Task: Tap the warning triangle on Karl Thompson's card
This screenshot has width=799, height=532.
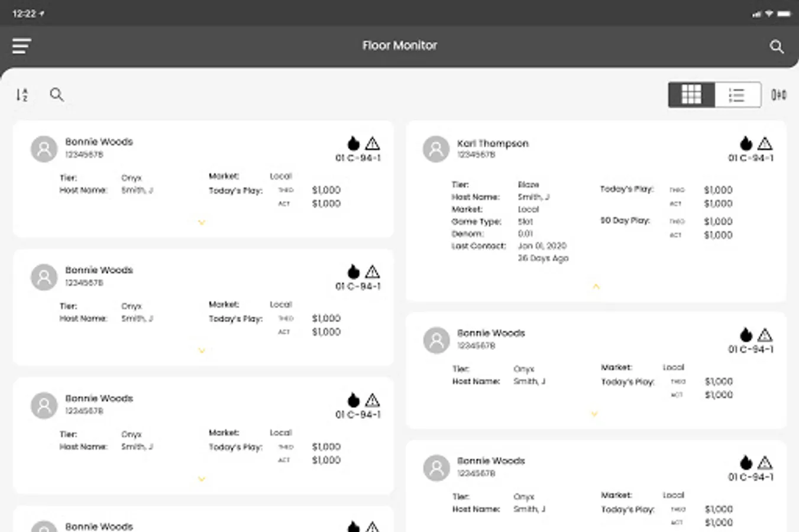Action: tap(765, 143)
